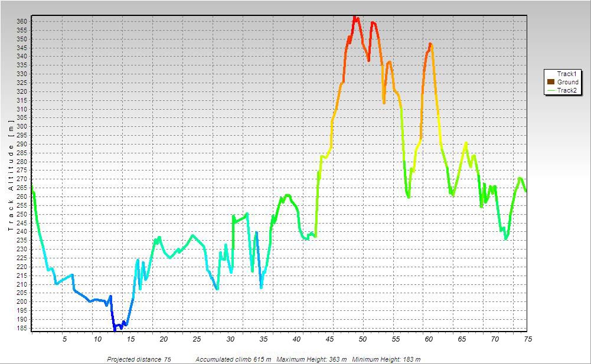Click the 50 distance axis tick label
Image resolution: width=591 pixels, height=364 pixels.
(363, 339)
